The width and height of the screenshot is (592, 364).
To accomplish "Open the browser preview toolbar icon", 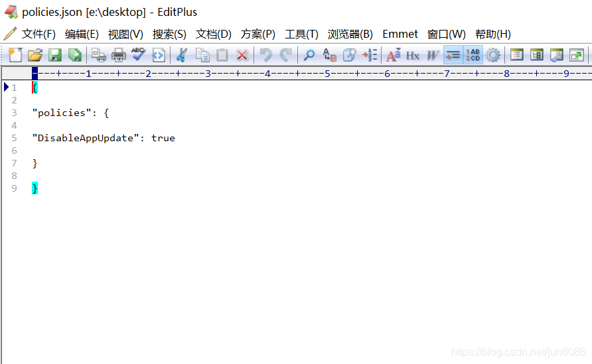I will click(x=159, y=55).
